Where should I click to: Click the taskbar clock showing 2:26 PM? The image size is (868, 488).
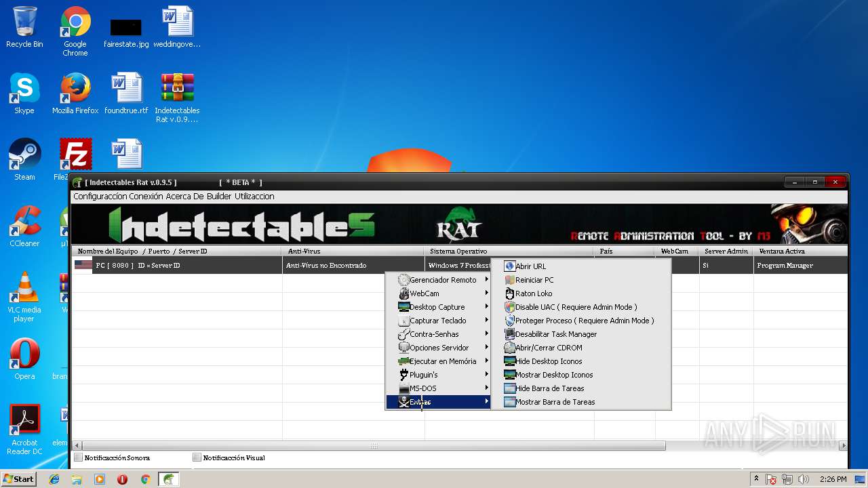click(833, 479)
